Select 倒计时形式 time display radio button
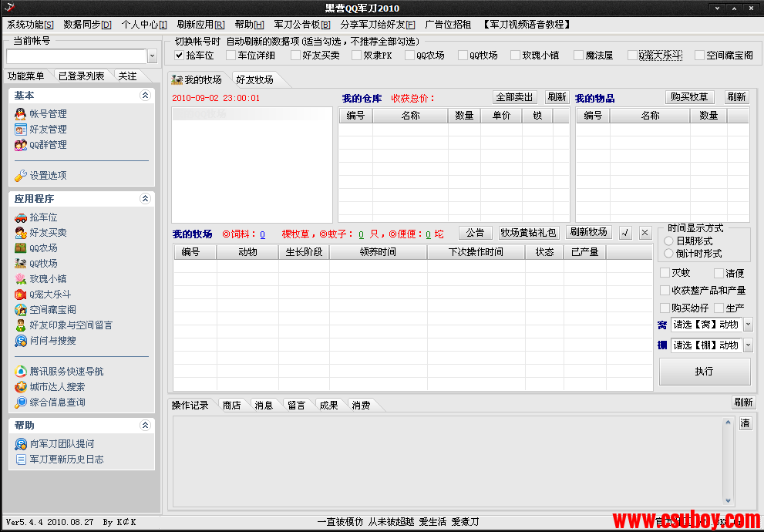This screenshot has height=532, width=764. [668, 253]
